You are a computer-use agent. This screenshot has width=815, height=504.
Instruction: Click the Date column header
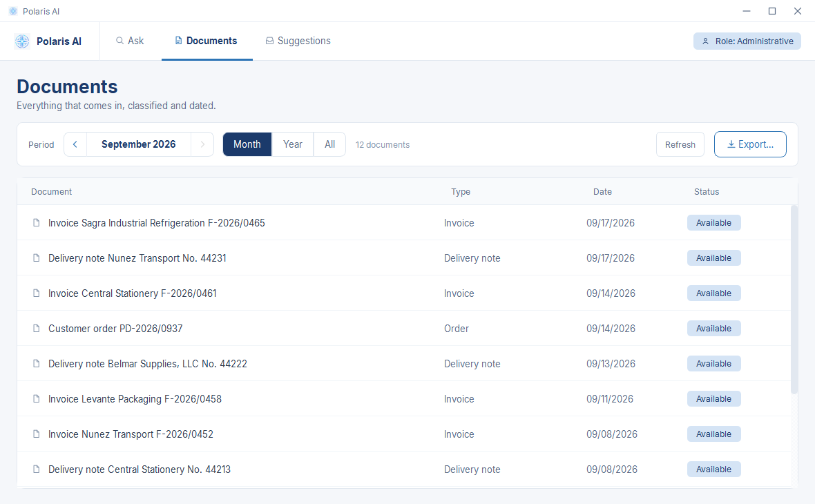click(602, 192)
